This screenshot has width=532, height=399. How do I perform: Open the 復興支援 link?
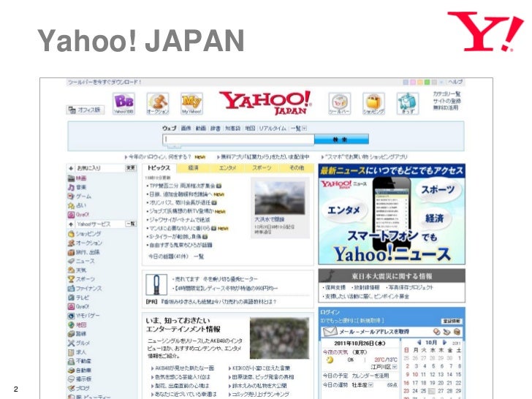335,287
